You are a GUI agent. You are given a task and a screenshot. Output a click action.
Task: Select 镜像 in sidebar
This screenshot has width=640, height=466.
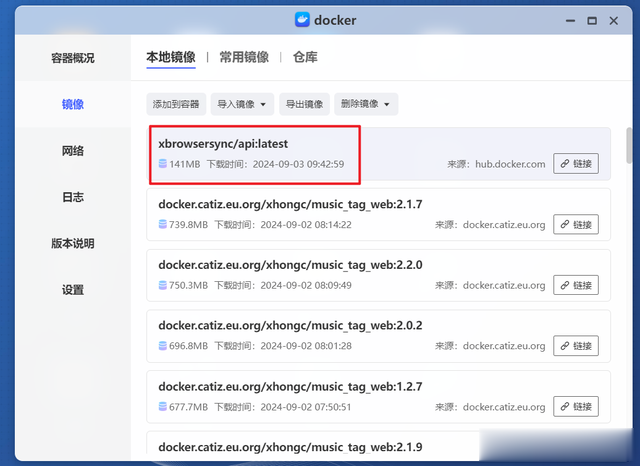pos(73,104)
